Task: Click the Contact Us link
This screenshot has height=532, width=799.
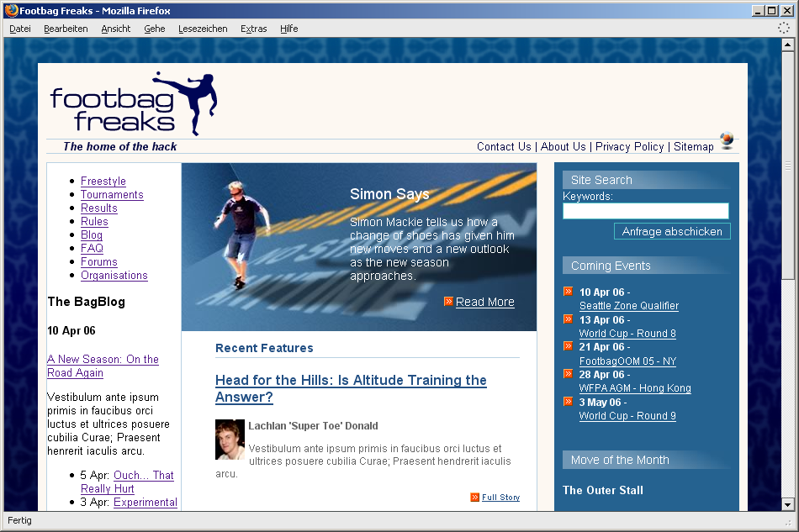Action: tap(504, 146)
